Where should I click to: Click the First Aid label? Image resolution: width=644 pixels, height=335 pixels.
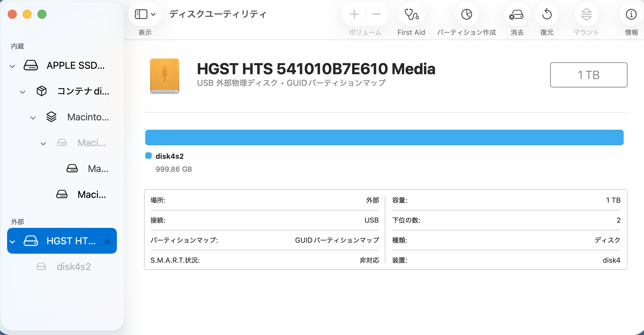click(411, 33)
